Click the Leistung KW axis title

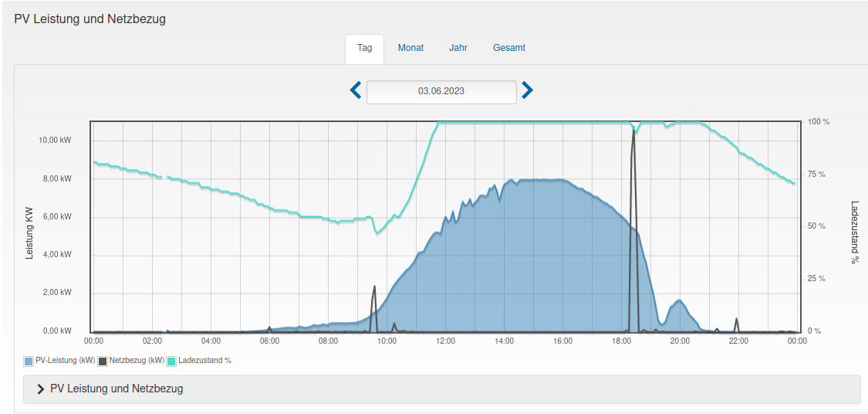pos(30,232)
